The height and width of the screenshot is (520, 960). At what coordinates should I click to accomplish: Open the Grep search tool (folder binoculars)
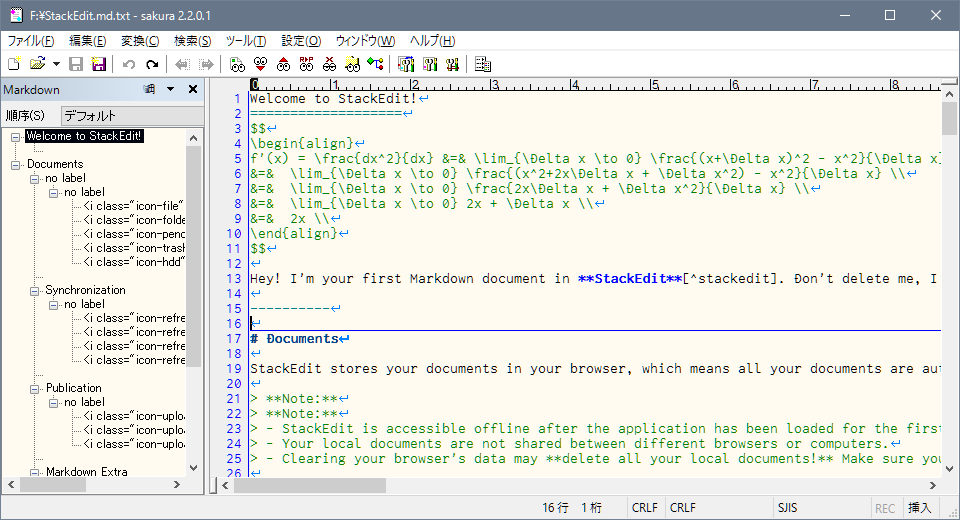pyautogui.click(x=352, y=64)
